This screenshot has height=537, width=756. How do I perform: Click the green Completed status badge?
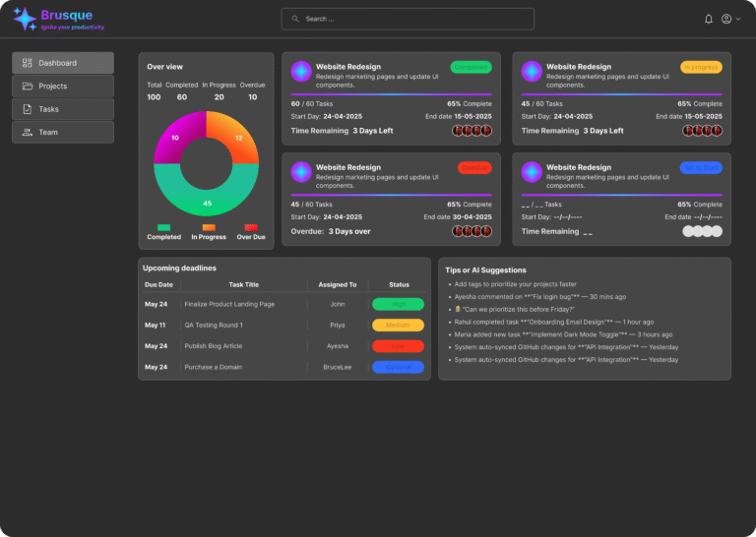tap(471, 67)
